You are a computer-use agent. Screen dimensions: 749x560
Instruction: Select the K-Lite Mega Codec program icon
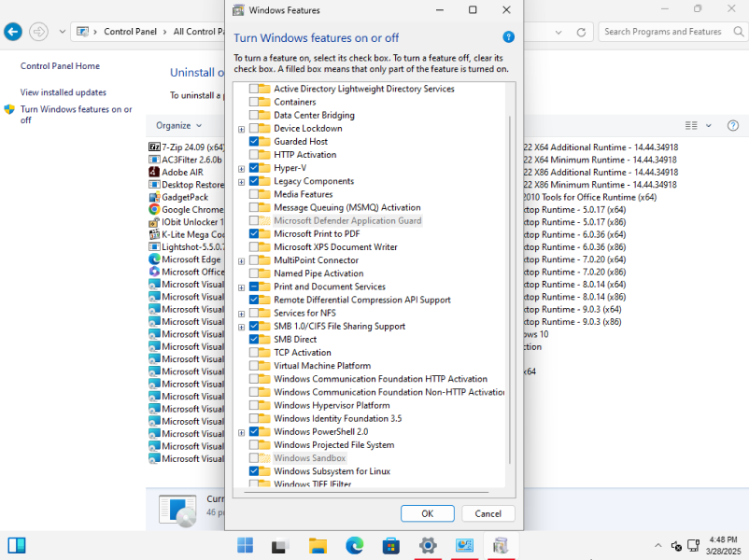(x=154, y=234)
